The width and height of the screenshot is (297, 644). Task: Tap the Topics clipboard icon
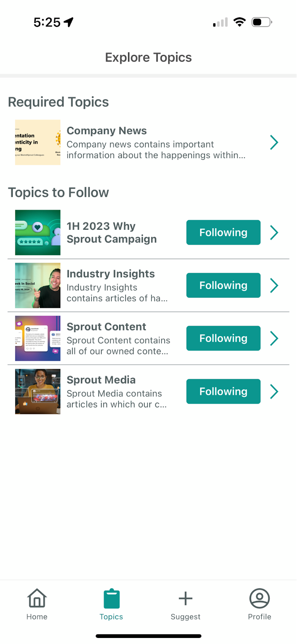[x=111, y=599]
